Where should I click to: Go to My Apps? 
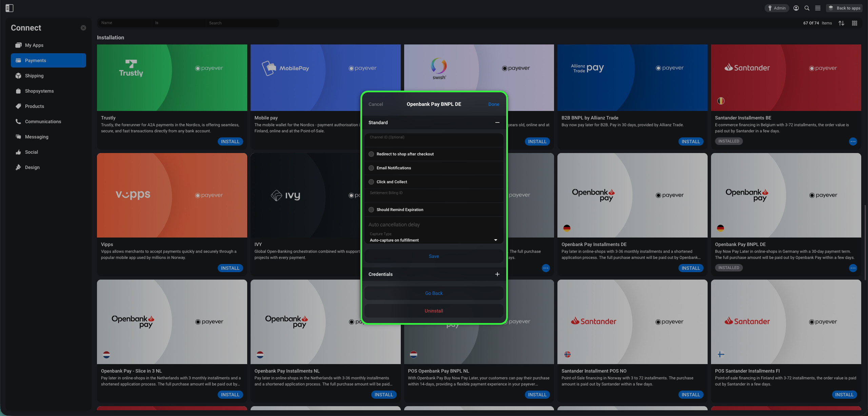(x=48, y=45)
